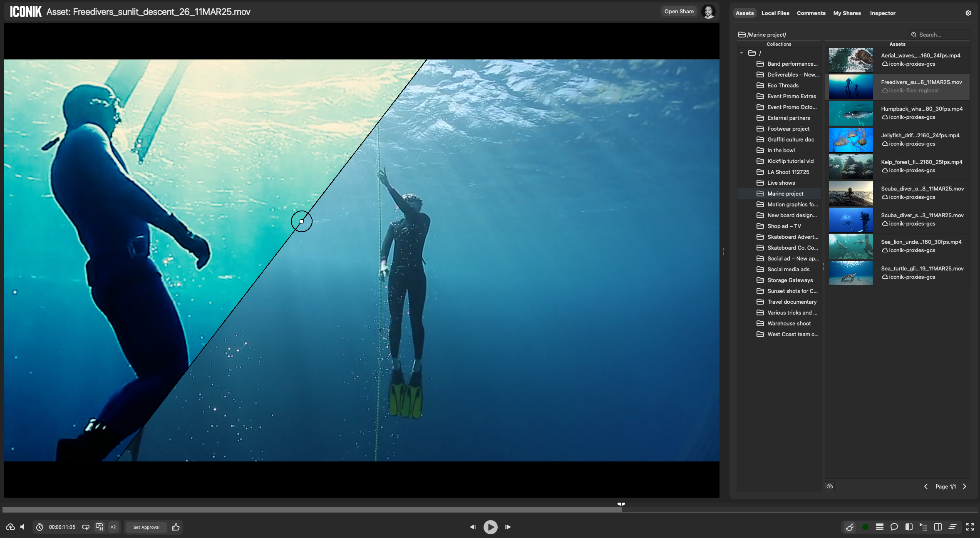
Task: Enter fullscreen with the expand arrows icon
Action: pos(970,527)
